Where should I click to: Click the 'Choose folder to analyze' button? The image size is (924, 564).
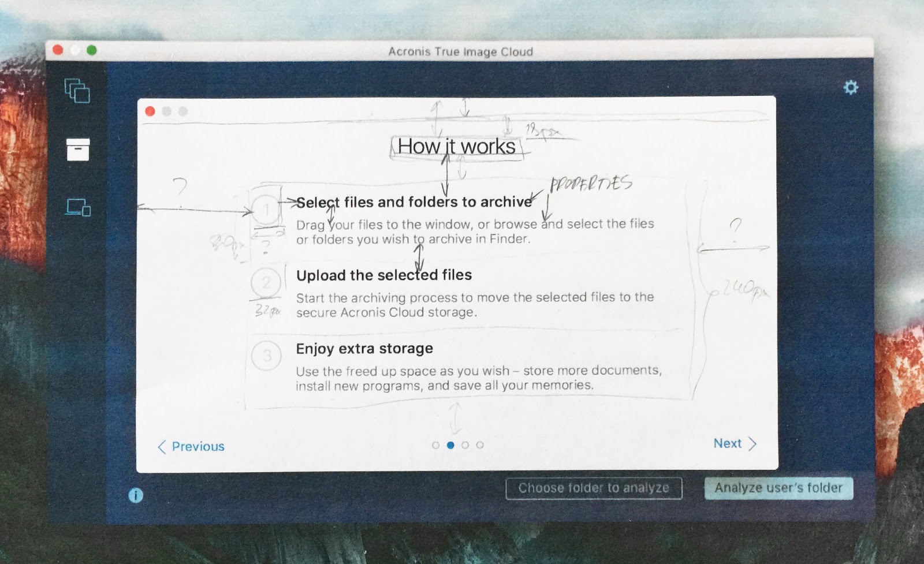pyautogui.click(x=594, y=488)
